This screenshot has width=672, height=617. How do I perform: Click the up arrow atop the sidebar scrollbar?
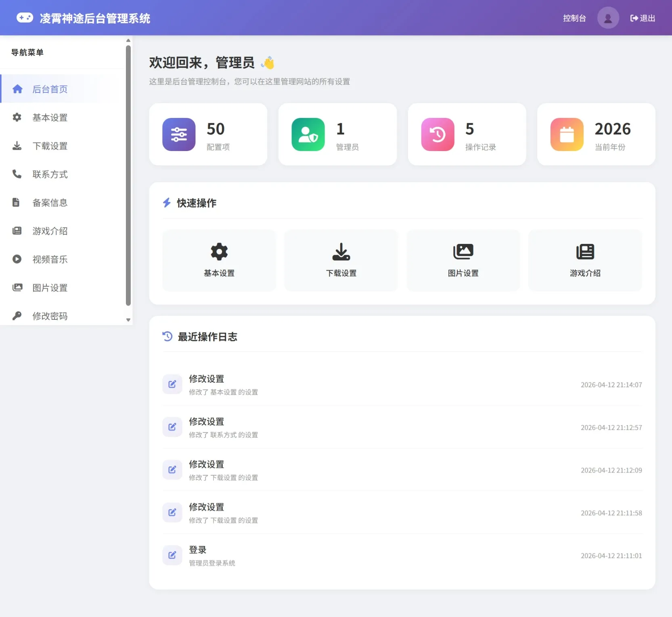(x=128, y=40)
